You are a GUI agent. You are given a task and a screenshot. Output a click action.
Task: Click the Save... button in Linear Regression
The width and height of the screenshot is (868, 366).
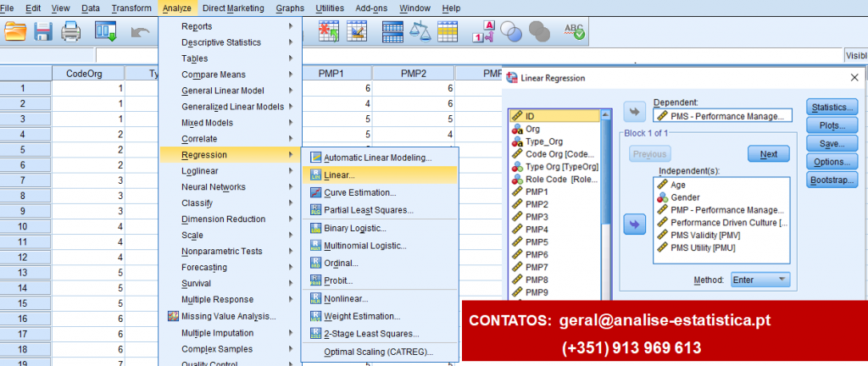click(x=832, y=144)
